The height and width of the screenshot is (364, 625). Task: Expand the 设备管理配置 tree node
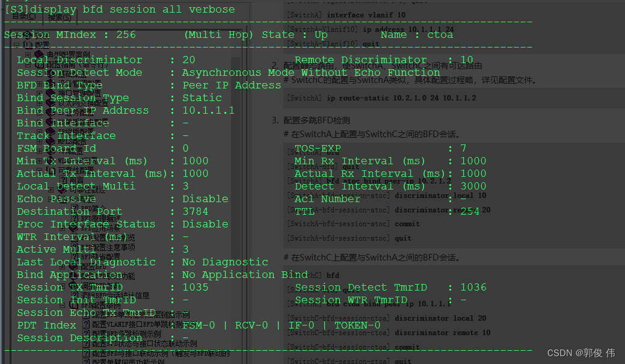[40, 84]
